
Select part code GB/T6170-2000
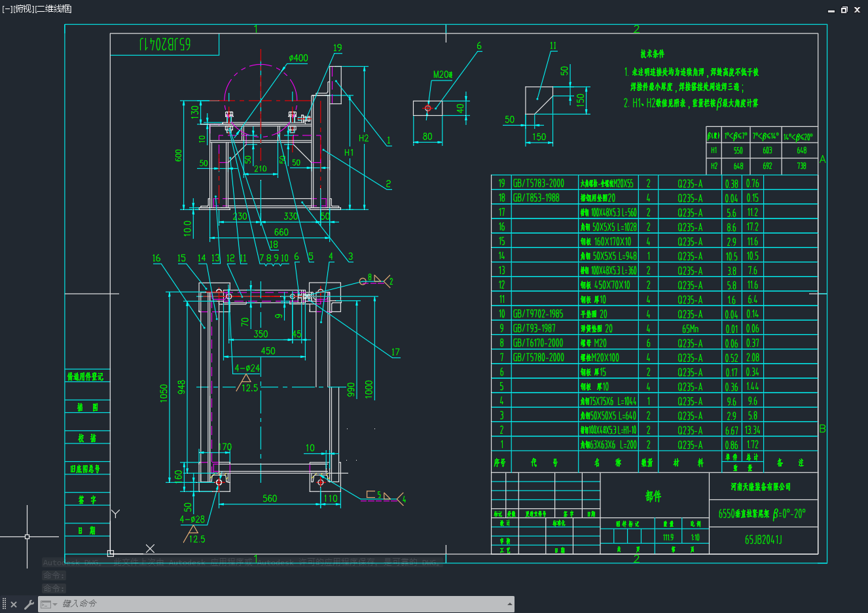[x=538, y=343]
